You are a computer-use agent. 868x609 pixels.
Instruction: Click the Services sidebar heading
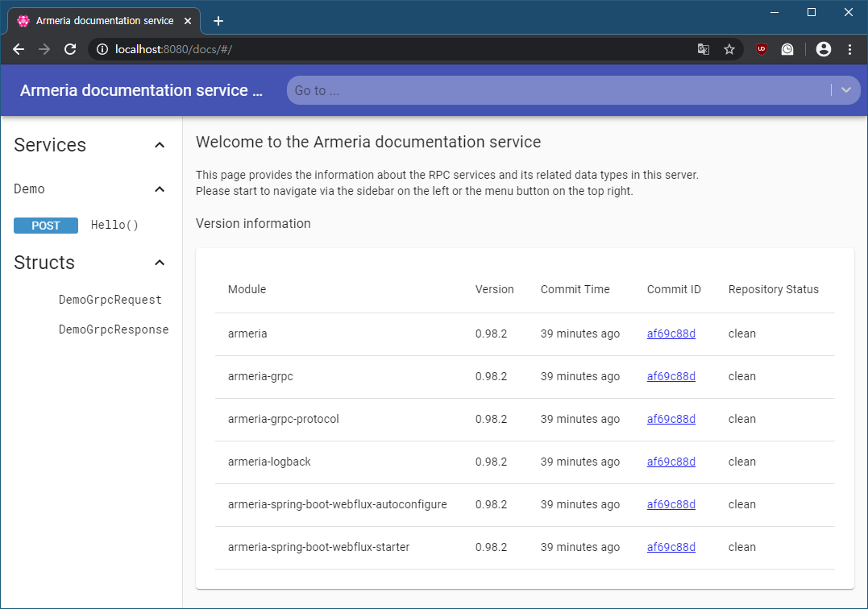click(50, 145)
